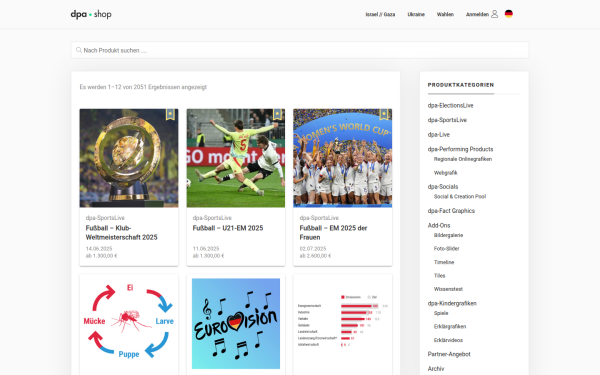Screen dimensions: 600x375
Task: Click the bookmark ribbon on U21-EM 2025 card
Action: click(277, 114)
